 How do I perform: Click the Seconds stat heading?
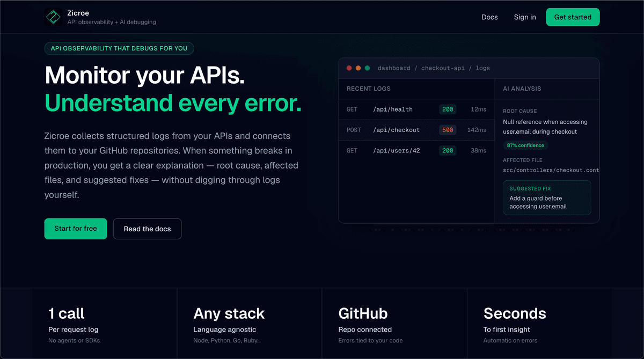[x=515, y=313]
